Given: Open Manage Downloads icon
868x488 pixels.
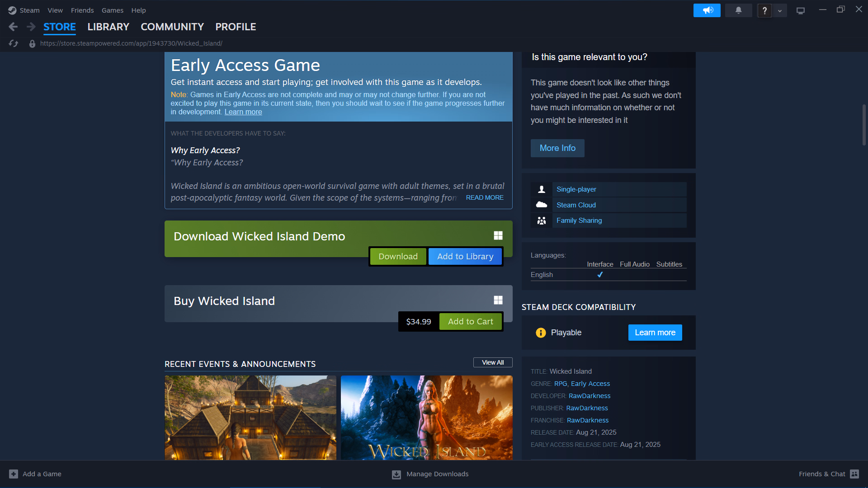Looking at the screenshot, I should [x=396, y=474].
